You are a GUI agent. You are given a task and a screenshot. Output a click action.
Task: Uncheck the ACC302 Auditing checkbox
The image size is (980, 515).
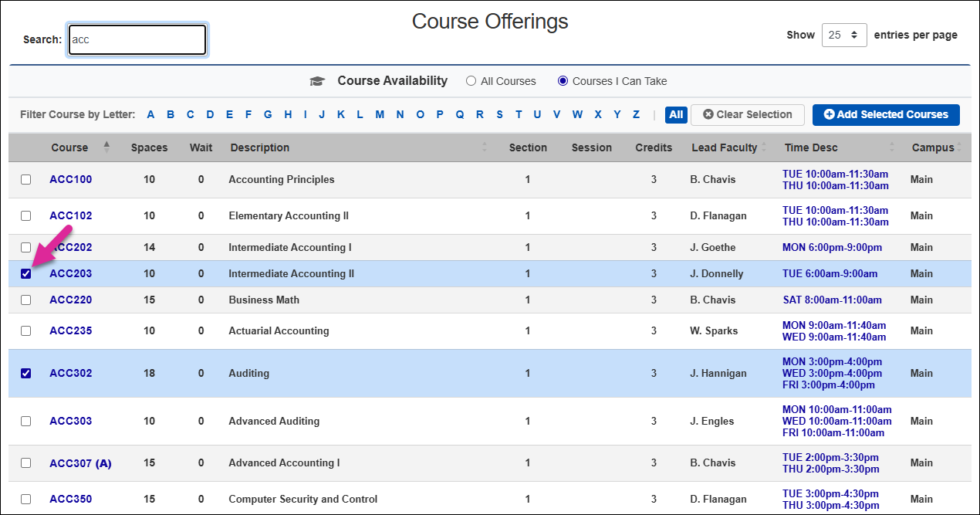pyautogui.click(x=26, y=373)
